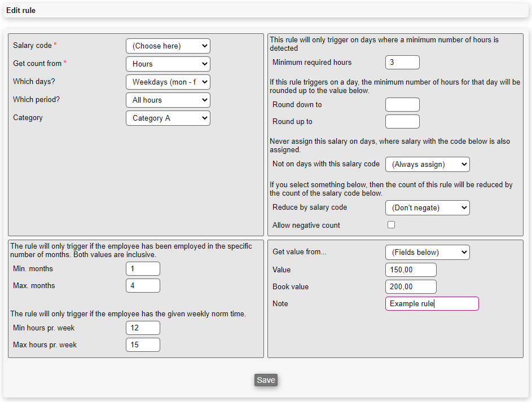Focus the Min hours pr. week field

[143, 328]
